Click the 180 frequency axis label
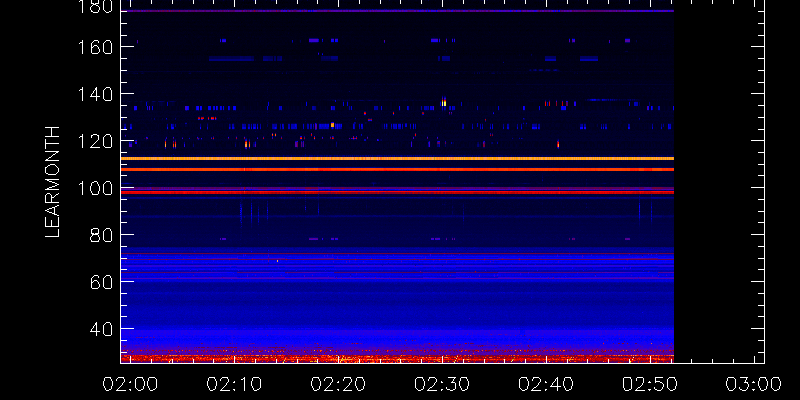Image resolution: width=800 pixels, height=400 pixels. 95,7
